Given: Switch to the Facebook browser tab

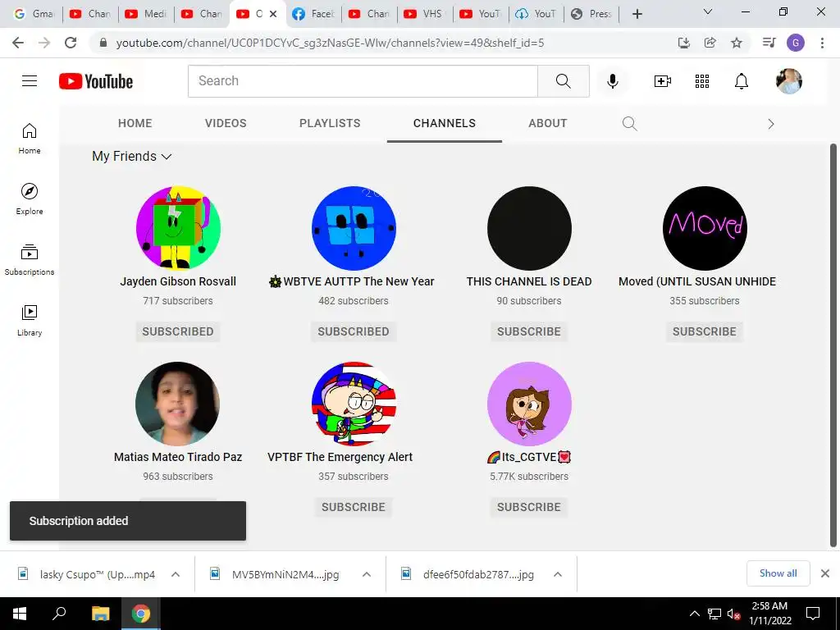Looking at the screenshot, I should 314,14.
